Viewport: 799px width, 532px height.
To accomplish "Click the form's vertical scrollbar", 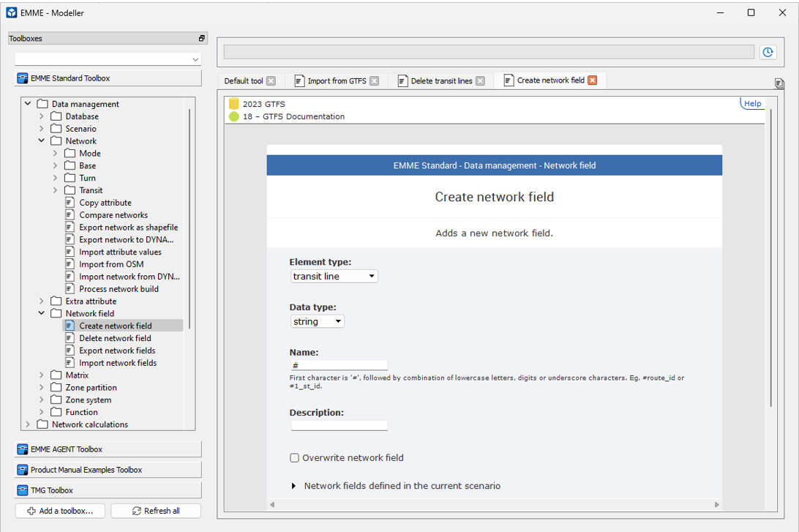I will point(771,258).
